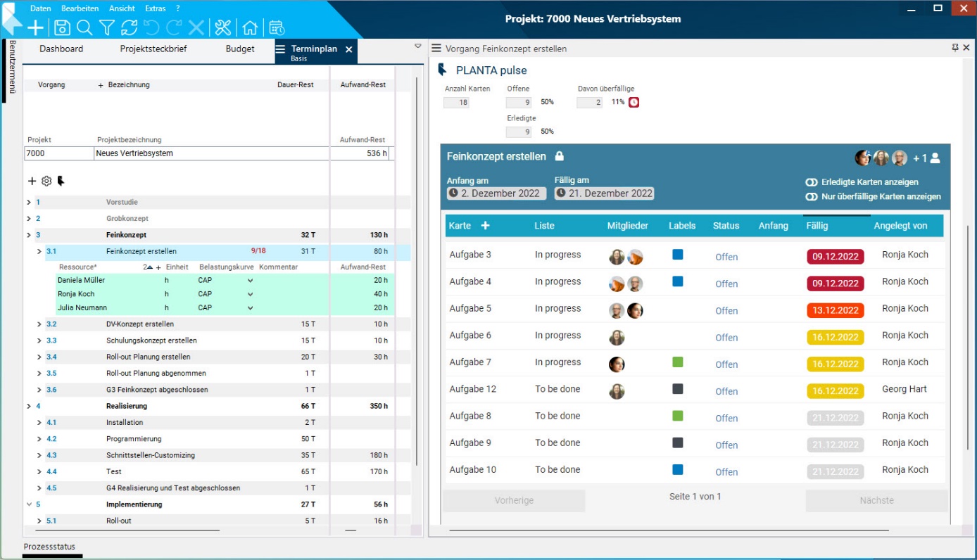Click the 'Nächste' page button

tap(876, 500)
